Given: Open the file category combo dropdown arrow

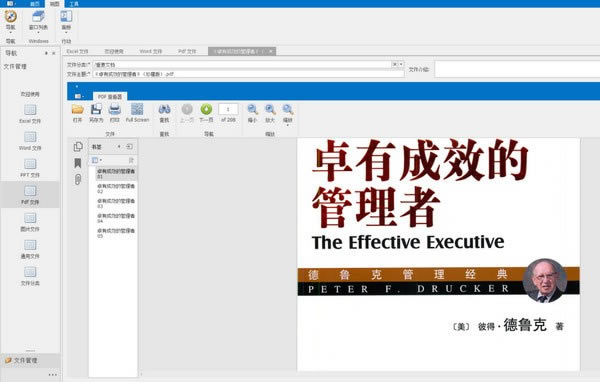Looking at the screenshot, I should click(401, 64).
